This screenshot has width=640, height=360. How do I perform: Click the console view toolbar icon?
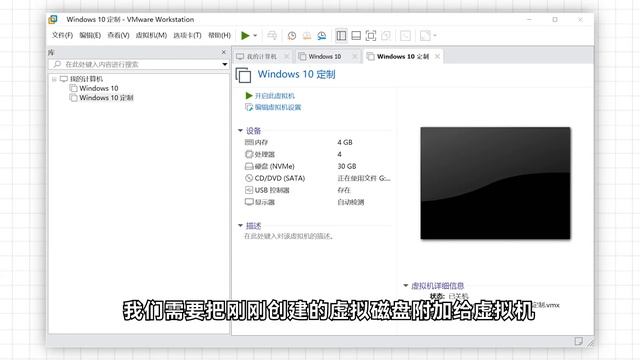tap(405, 36)
